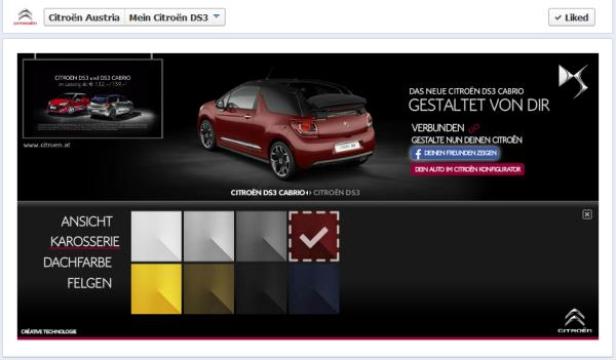Visit the www.citroen.at link
Screen dimensions: 616x360
(46, 145)
